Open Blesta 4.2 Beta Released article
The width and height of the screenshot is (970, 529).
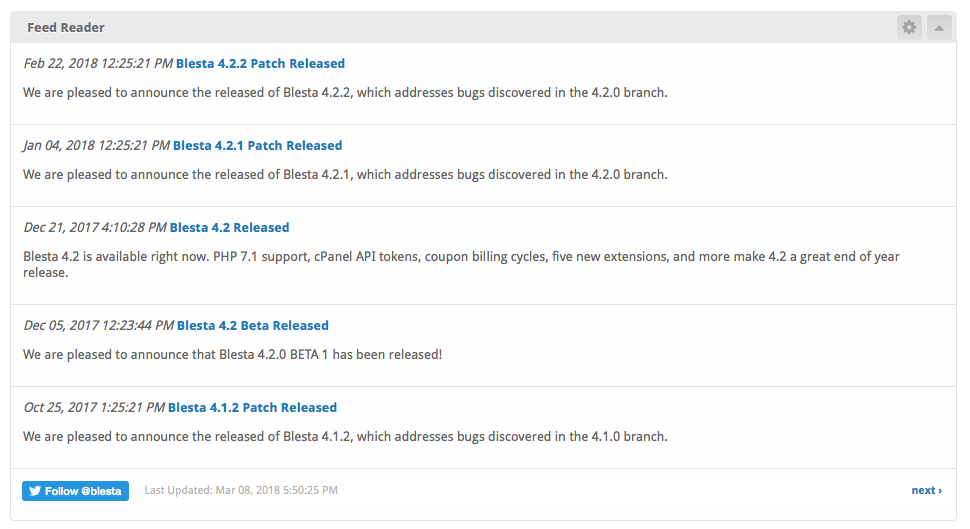pyautogui.click(x=252, y=326)
